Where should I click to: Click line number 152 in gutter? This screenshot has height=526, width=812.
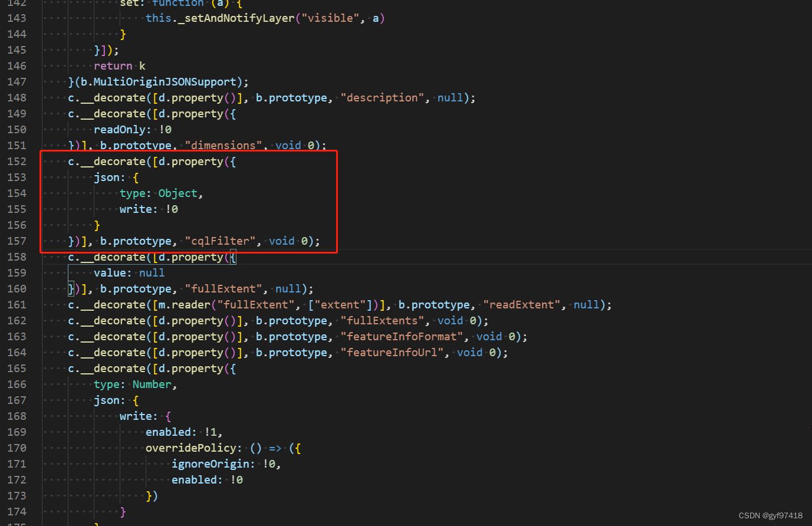click(17, 162)
